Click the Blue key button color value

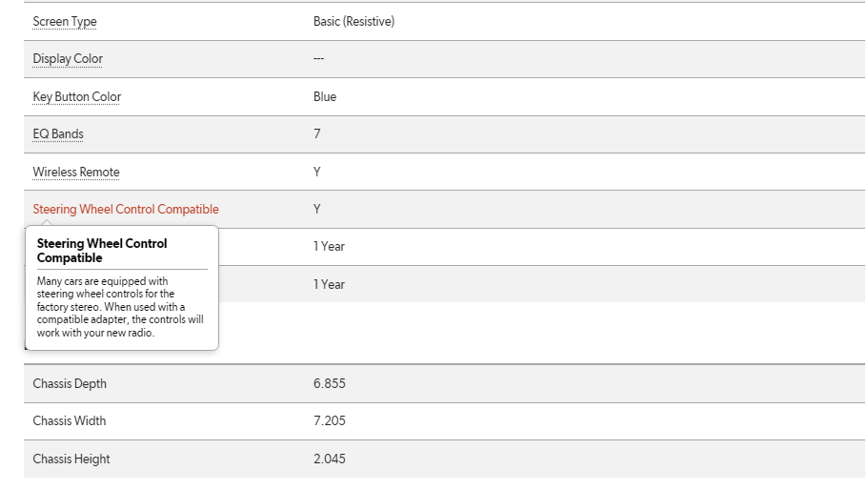[x=325, y=97]
